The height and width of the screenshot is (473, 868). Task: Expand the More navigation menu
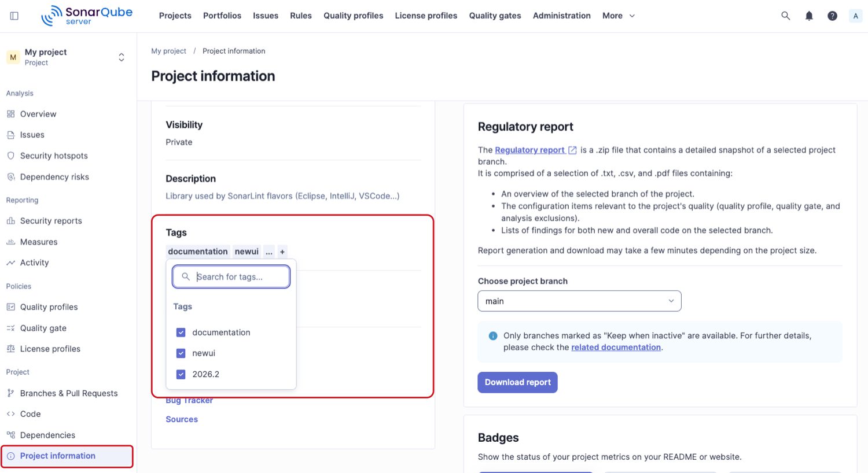click(617, 16)
